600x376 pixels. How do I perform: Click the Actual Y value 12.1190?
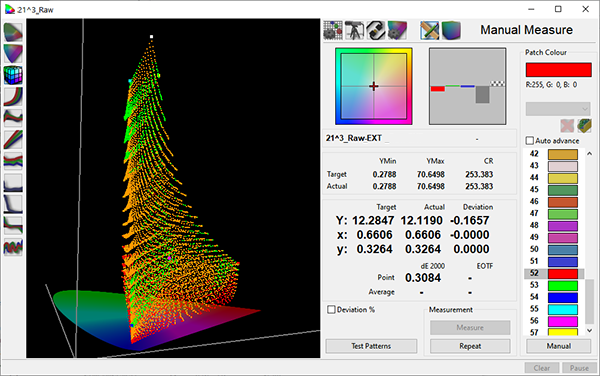(x=421, y=221)
